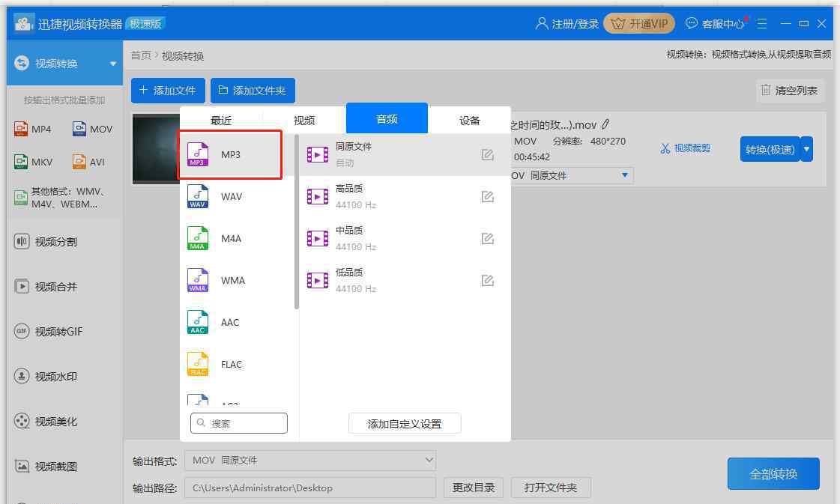
Task: Open the hamburger menu in the title bar
Action: (762, 23)
